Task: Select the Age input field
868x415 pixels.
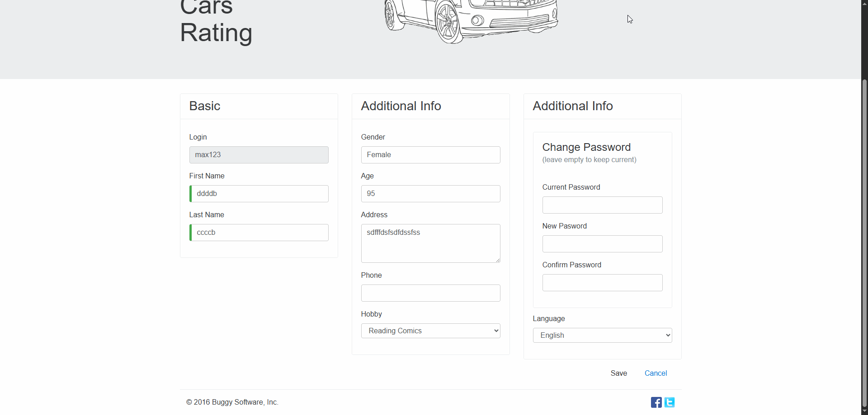Action: pyautogui.click(x=430, y=194)
